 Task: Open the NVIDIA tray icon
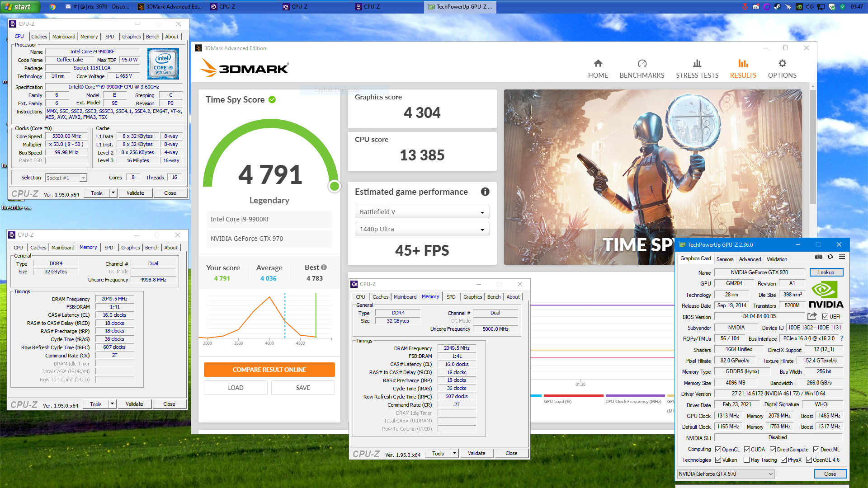pos(799,7)
